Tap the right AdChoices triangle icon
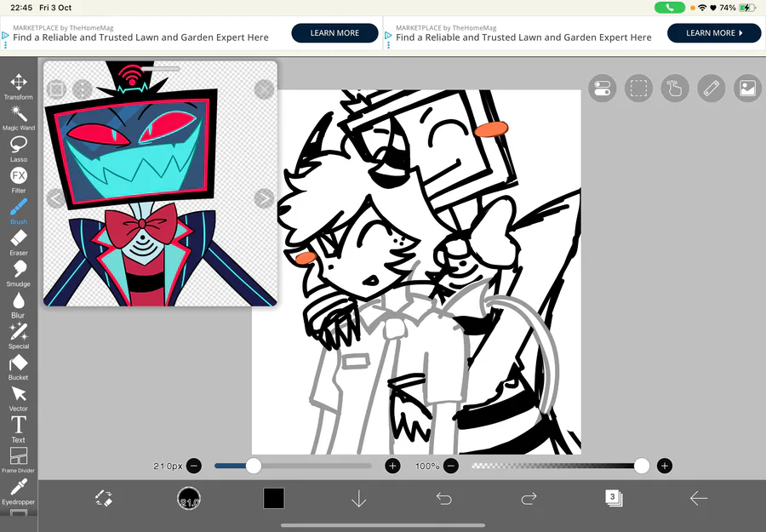766x532 pixels. [x=388, y=36]
